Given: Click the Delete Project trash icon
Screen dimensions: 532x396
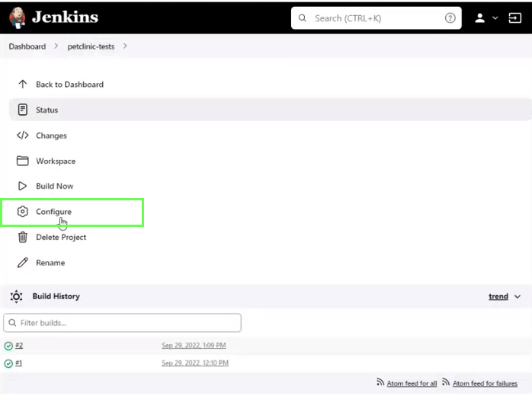Looking at the screenshot, I should (x=23, y=237).
